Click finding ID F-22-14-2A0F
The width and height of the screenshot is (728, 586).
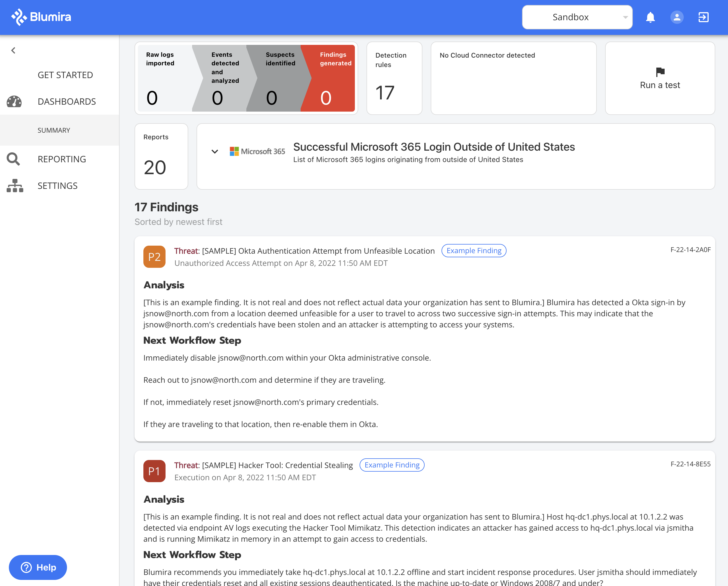(x=691, y=250)
